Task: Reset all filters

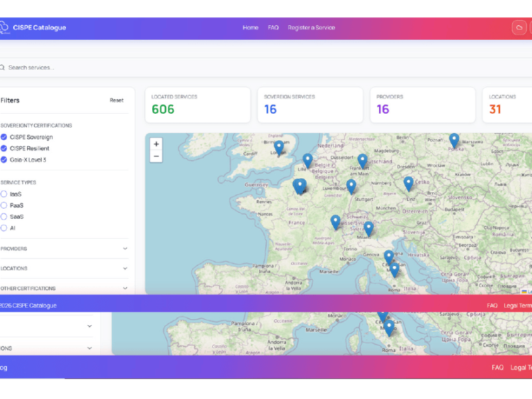Action: (x=116, y=100)
